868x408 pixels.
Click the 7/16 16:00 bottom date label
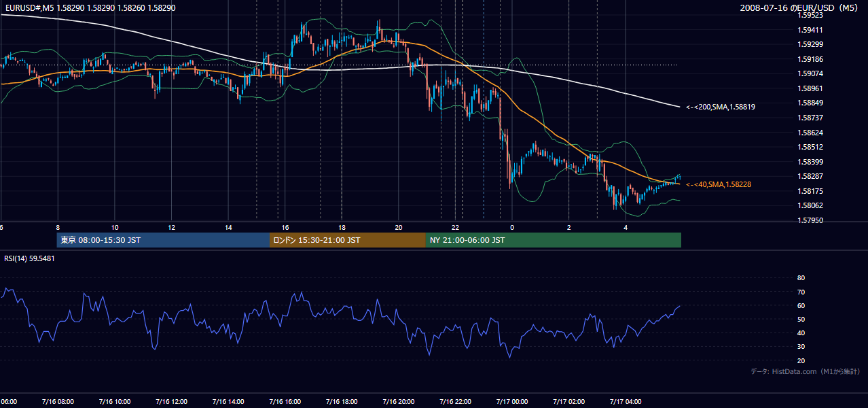[285, 402]
